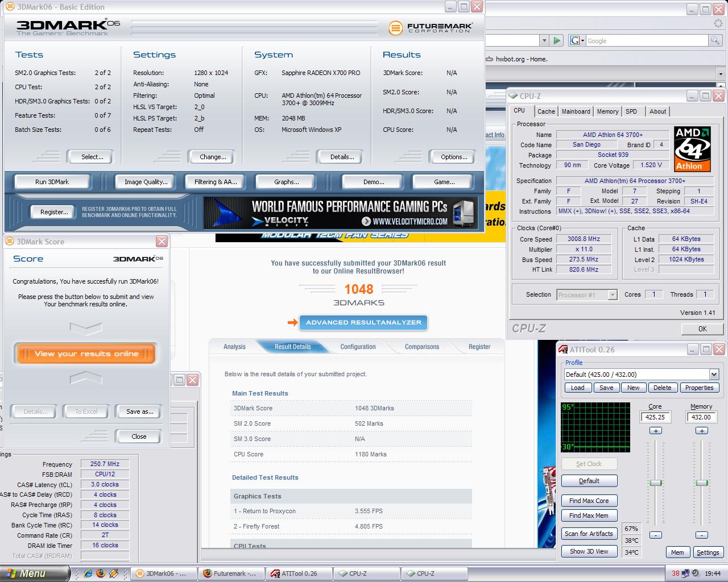Switch to CPU-Z Cache tab

point(546,111)
